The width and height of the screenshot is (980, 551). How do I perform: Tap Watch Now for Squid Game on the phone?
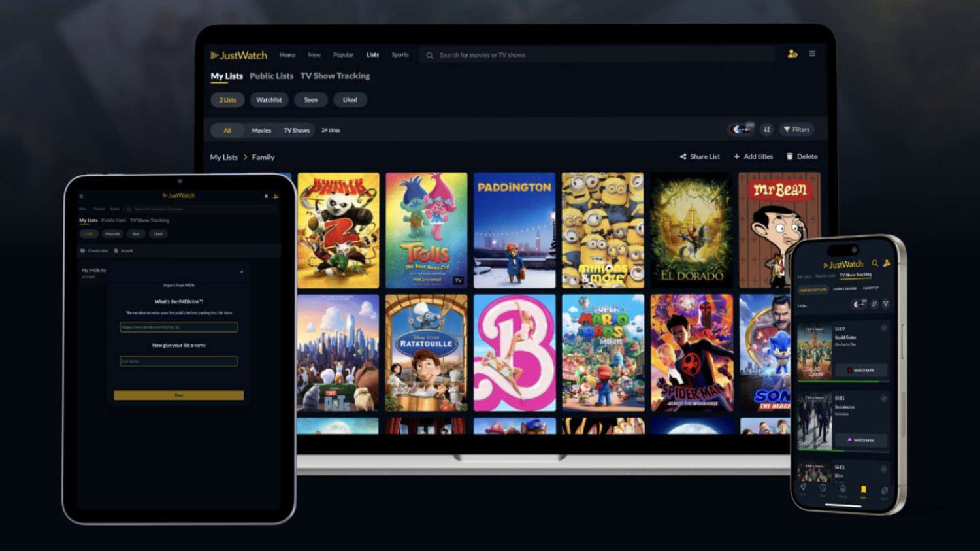pyautogui.click(x=861, y=370)
